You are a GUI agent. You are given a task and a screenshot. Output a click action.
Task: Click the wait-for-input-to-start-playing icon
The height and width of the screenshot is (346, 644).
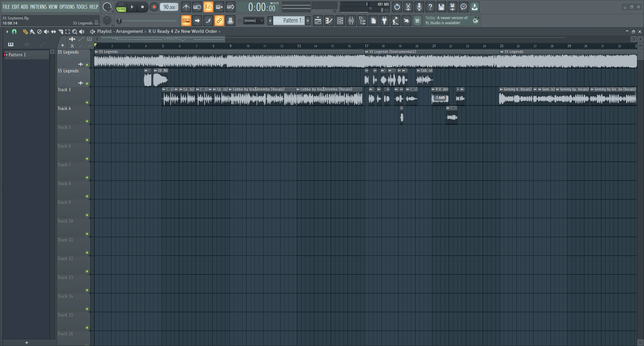[x=197, y=7]
